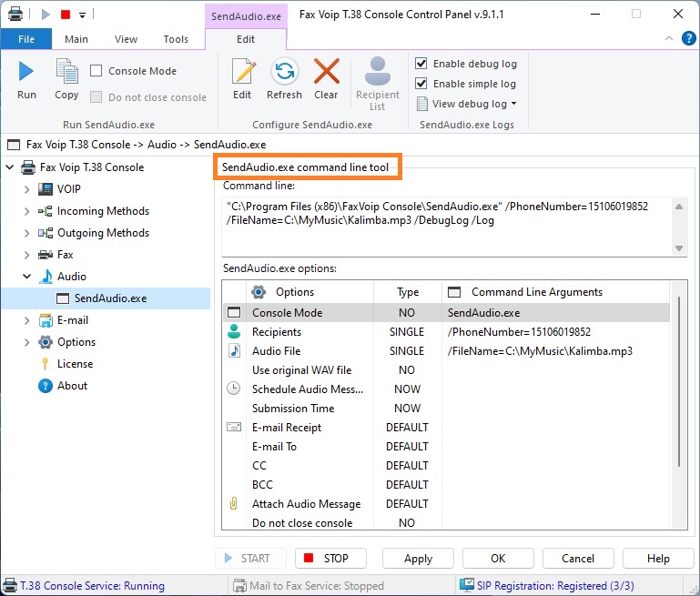Click the OK button
Screen dimensions: 700x596
coord(498,558)
